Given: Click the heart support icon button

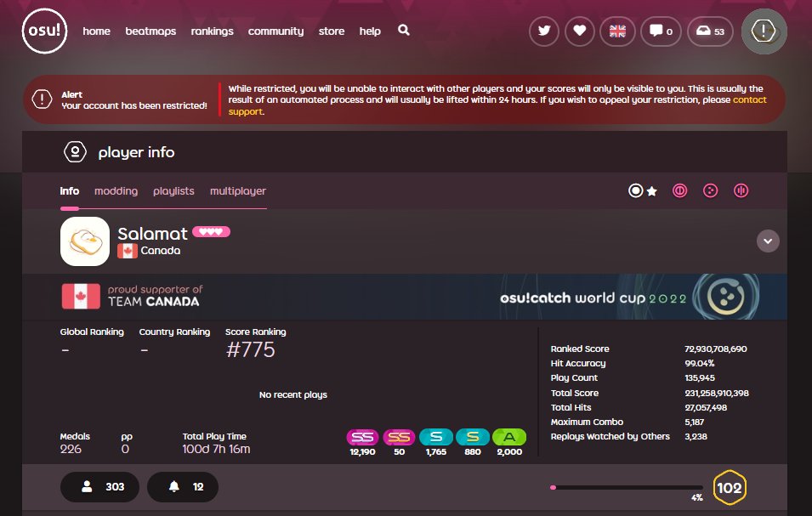Looking at the screenshot, I should pyautogui.click(x=580, y=31).
